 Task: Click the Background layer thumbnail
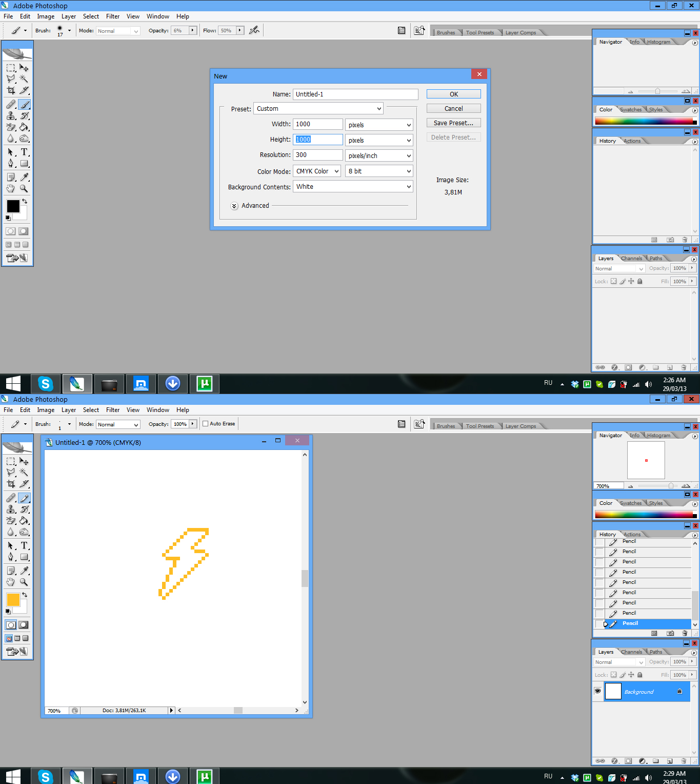[613, 691]
